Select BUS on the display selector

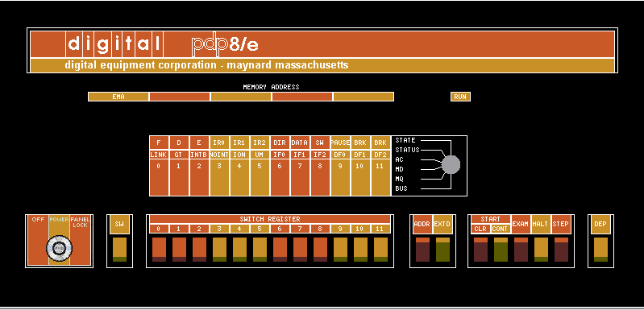[401, 188]
